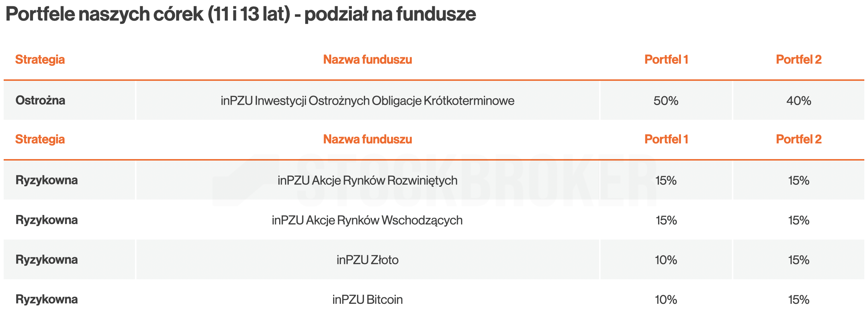Select inPZU Bitcoin fund name
This screenshot has height=327, width=868.
[368, 299]
